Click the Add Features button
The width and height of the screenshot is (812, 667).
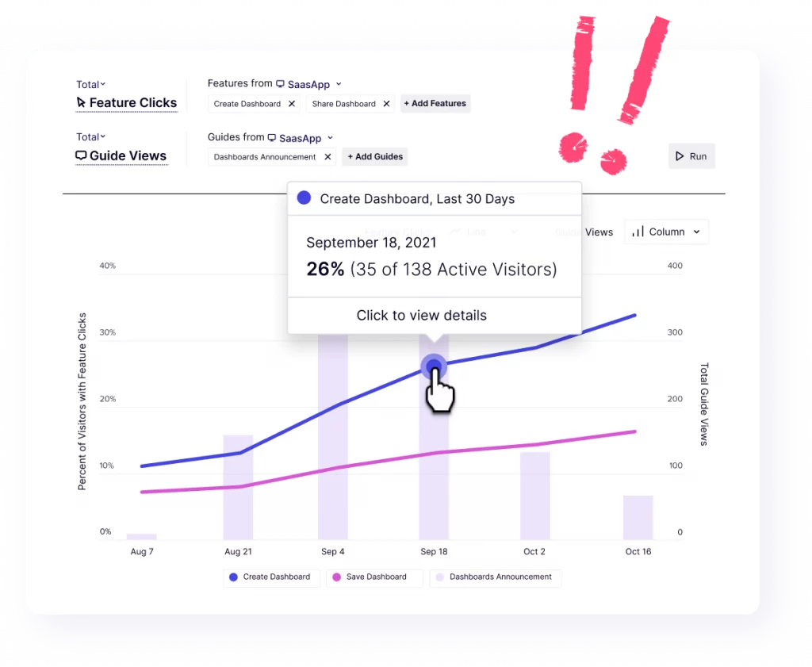coord(435,104)
